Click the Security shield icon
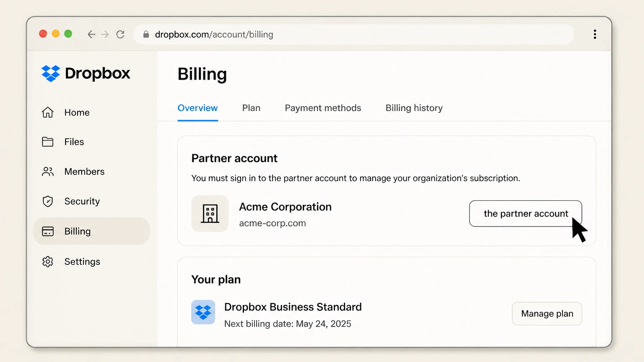Viewport: 644px width, 362px height. click(x=48, y=201)
